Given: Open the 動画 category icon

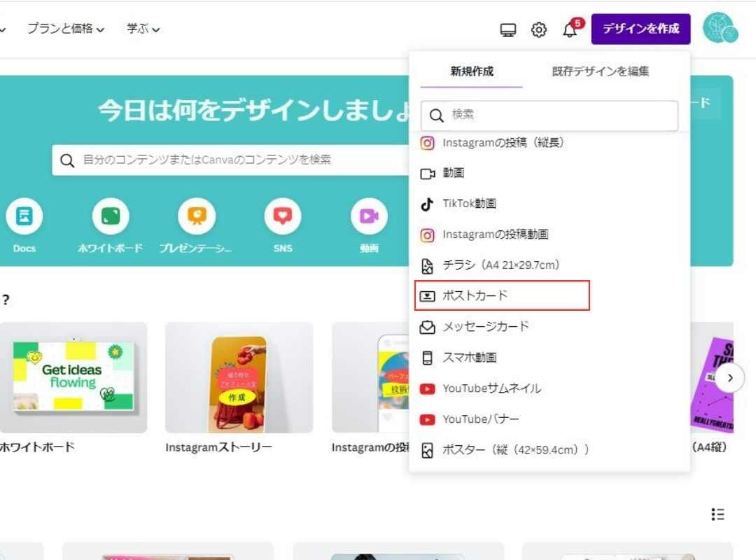Looking at the screenshot, I should tap(367, 217).
